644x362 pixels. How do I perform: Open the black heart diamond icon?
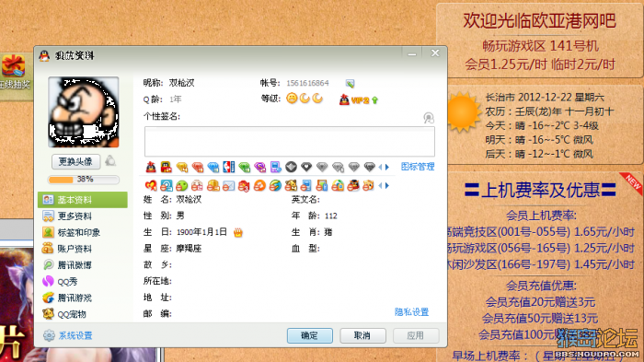coord(306,167)
